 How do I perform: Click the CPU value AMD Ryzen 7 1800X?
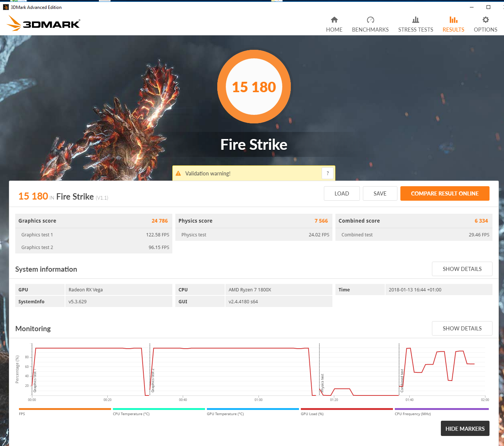(250, 290)
